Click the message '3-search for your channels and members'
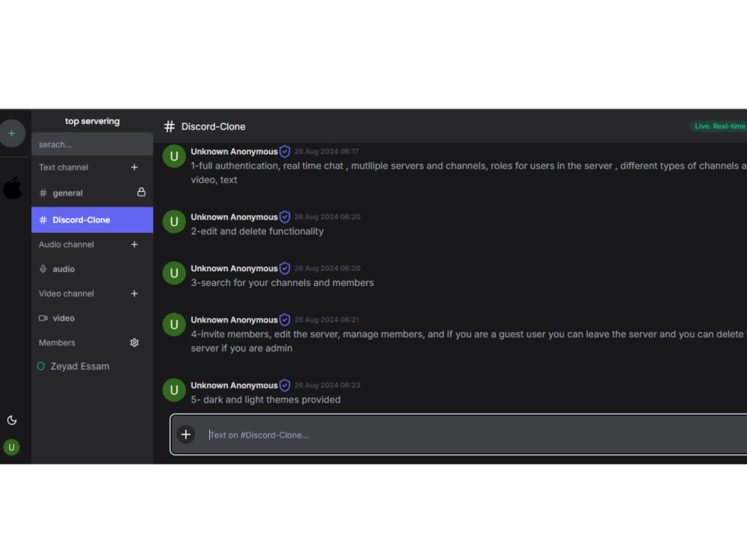This screenshot has height=560, width=747. tap(282, 283)
